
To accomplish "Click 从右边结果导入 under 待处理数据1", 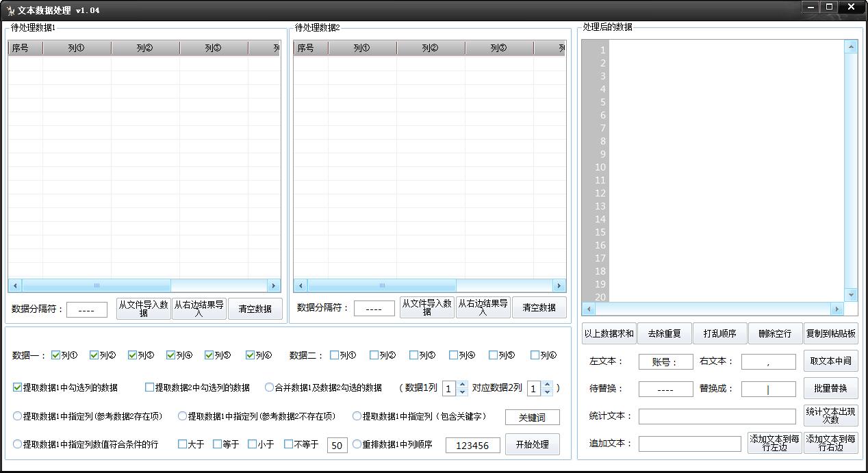I will 199,308.
